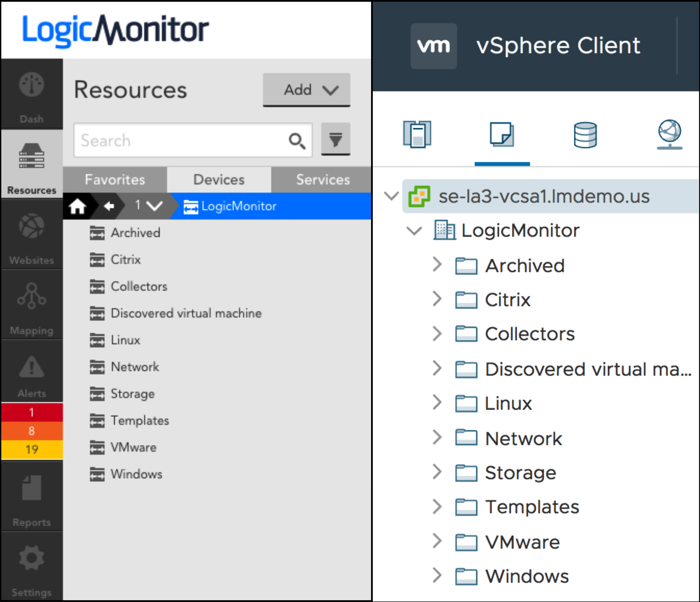
Task: Click the orange error alerts count 8
Action: tap(32, 431)
